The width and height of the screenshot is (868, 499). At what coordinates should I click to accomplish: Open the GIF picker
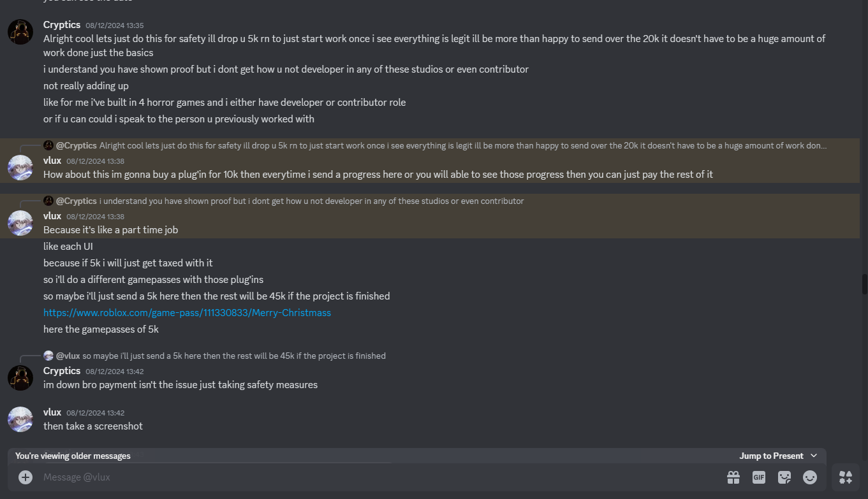tap(758, 477)
